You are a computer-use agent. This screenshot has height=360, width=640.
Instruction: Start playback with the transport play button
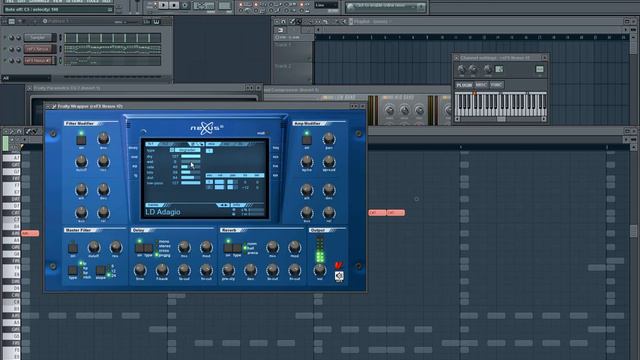coord(163,5)
